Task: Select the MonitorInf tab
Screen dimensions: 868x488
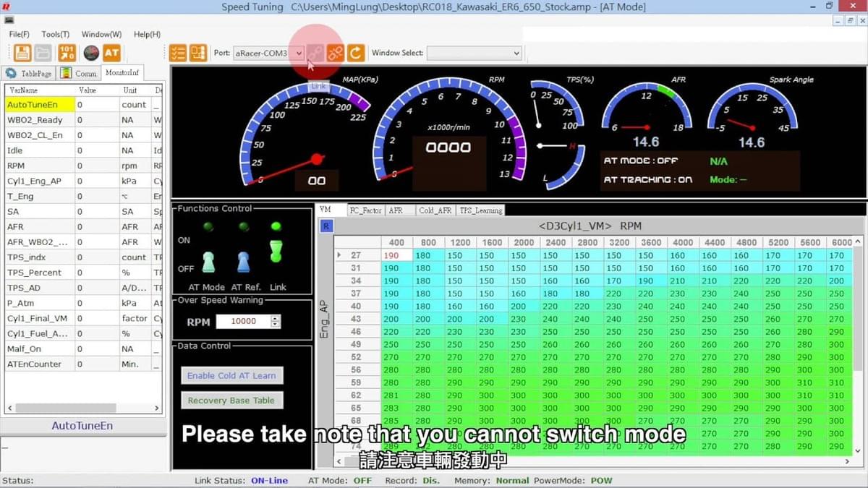Action: (x=122, y=72)
